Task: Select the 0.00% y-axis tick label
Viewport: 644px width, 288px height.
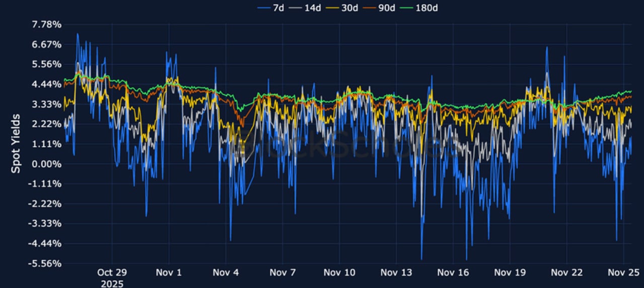Action: click(46, 164)
